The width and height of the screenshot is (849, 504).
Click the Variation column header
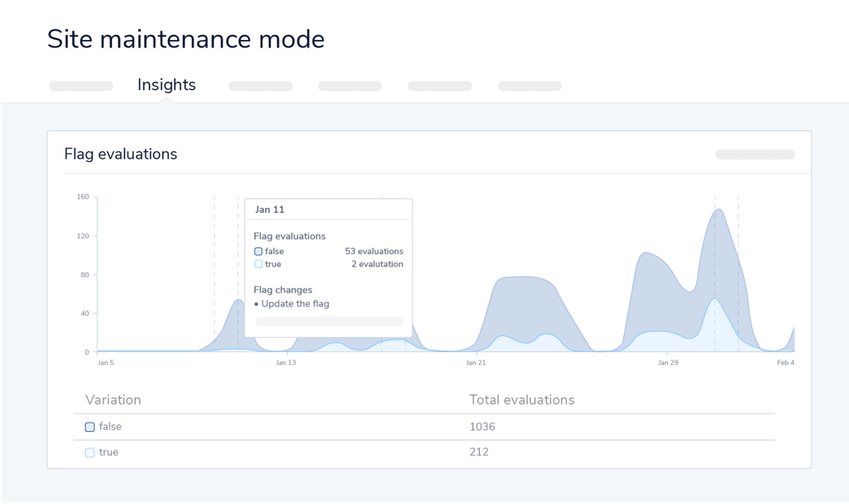pyautogui.click(x=113, y=400)
